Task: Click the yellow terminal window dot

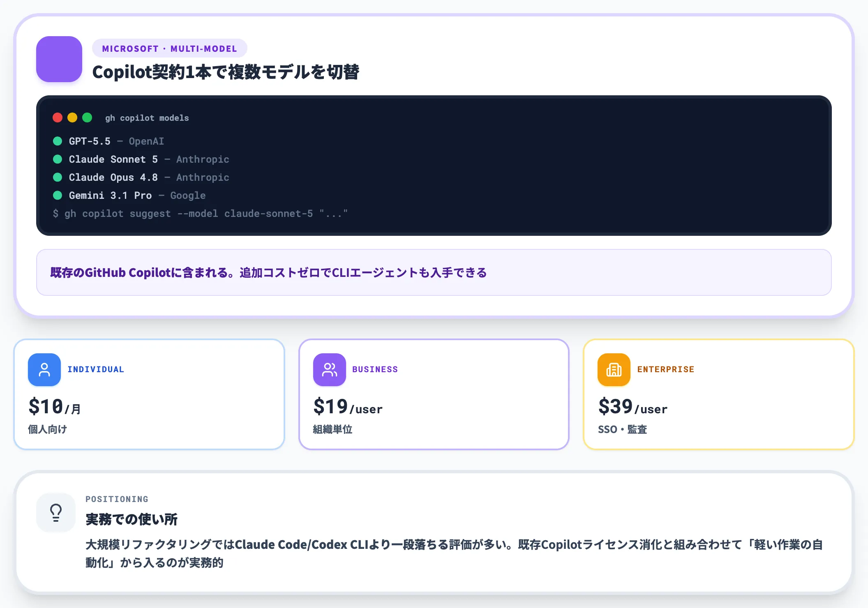Action: 72,118
